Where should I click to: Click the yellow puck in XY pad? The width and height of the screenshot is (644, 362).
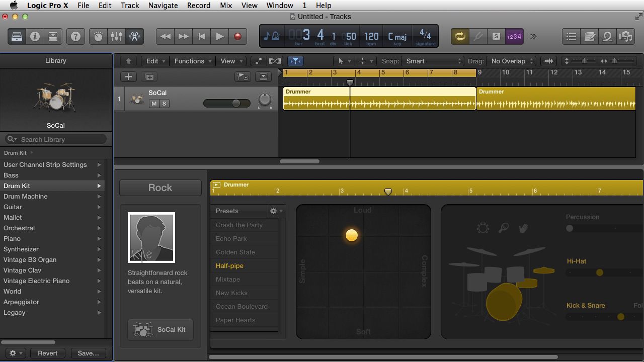click(352, 235)
